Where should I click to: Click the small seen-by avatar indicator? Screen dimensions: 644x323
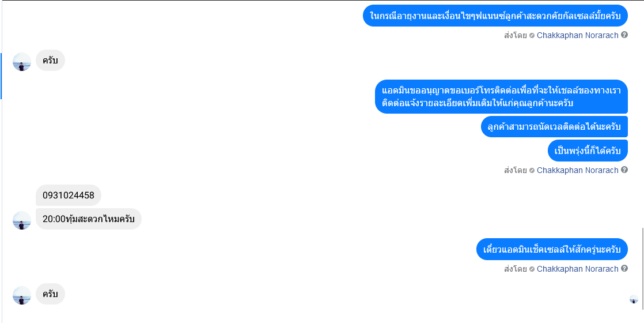634,299
